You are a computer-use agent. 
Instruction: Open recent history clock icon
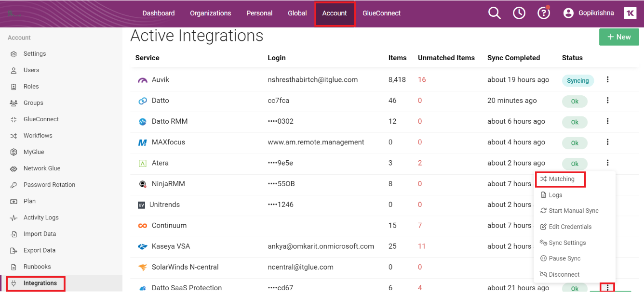pos(519,13)
